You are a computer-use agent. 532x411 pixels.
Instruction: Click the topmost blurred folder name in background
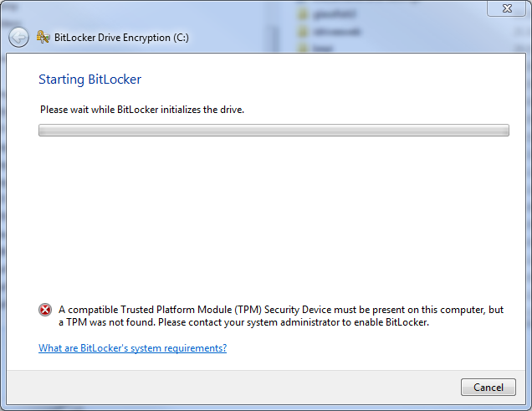335,14
